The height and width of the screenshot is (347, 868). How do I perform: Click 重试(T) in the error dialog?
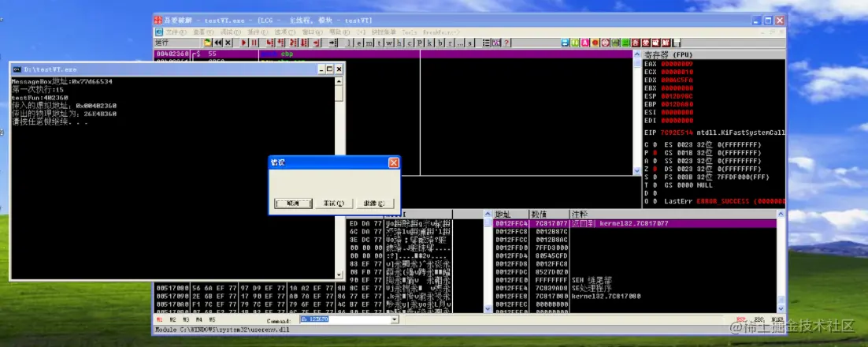tap(334, 203)
